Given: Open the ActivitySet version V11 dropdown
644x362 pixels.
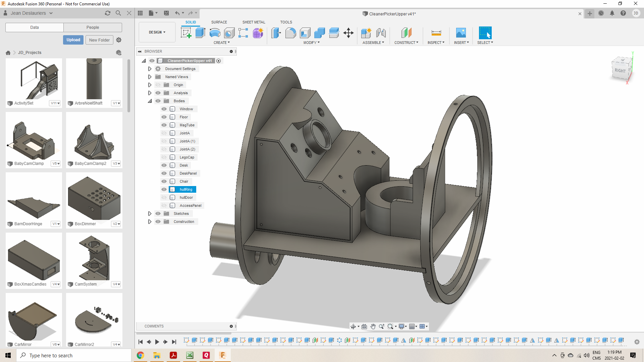Looking at the screenshot, I should coord(55,103).
